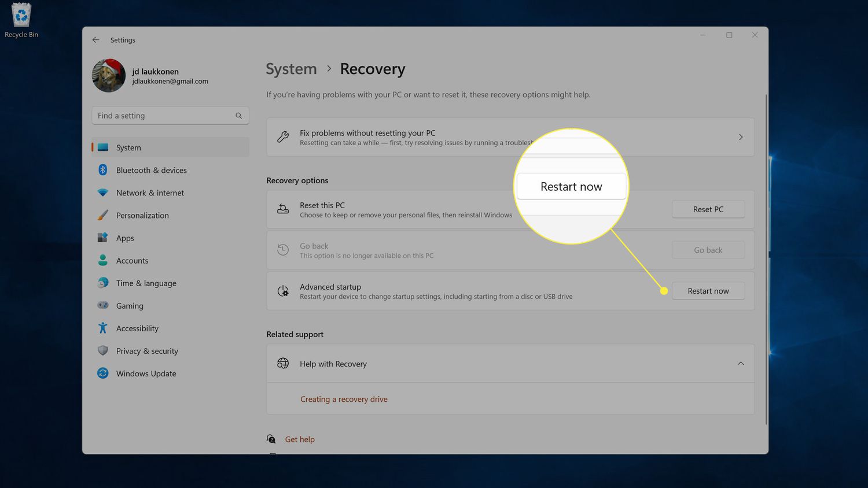Click the search magnifier icon

point(238,116)
